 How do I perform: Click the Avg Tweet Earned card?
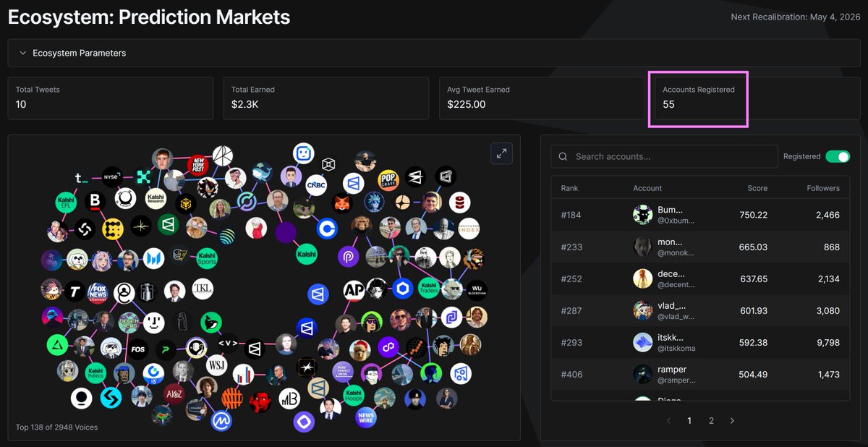pos(542,98)
